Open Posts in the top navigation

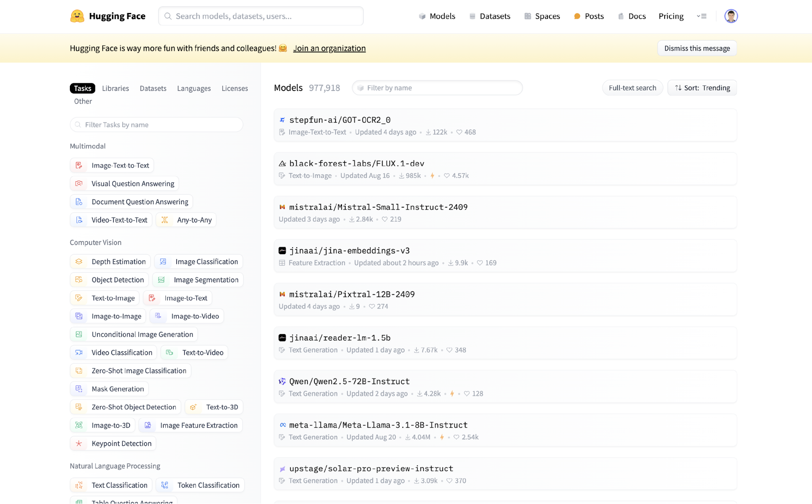click(589, 16)
